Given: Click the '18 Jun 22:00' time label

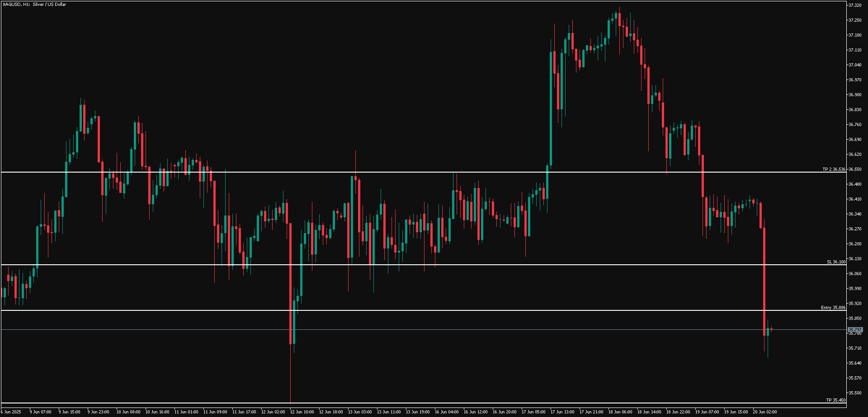Looking at the screenshot, I should 678,412.
